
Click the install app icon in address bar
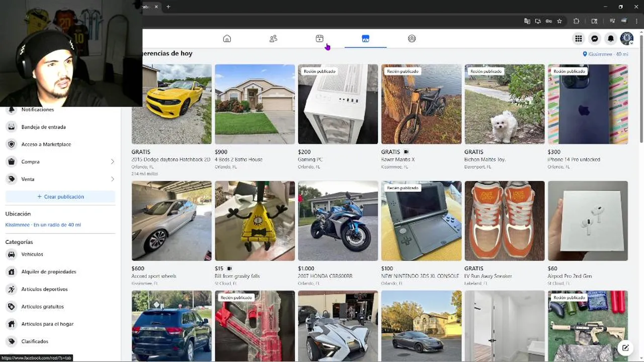[538, 21]
